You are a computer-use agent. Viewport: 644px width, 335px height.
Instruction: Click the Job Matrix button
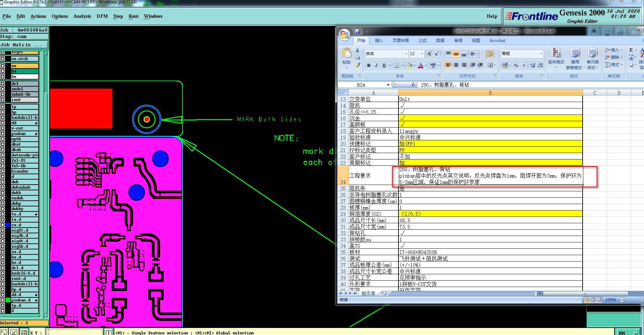pos(24,45)
